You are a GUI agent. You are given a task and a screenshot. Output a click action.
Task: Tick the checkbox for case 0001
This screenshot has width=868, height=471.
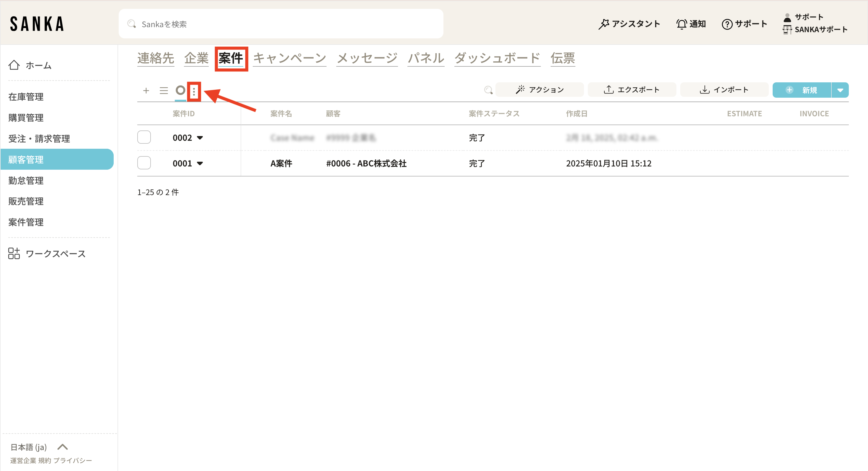coord(144,163)
